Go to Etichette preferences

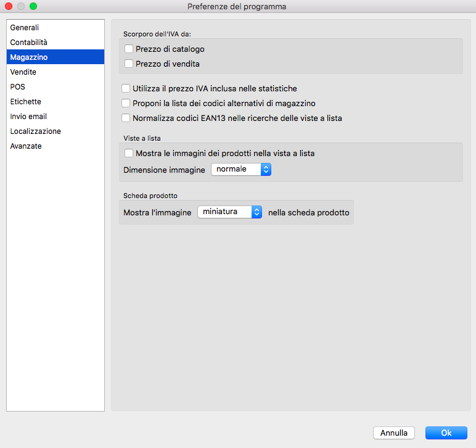click(x=26, y=102)
